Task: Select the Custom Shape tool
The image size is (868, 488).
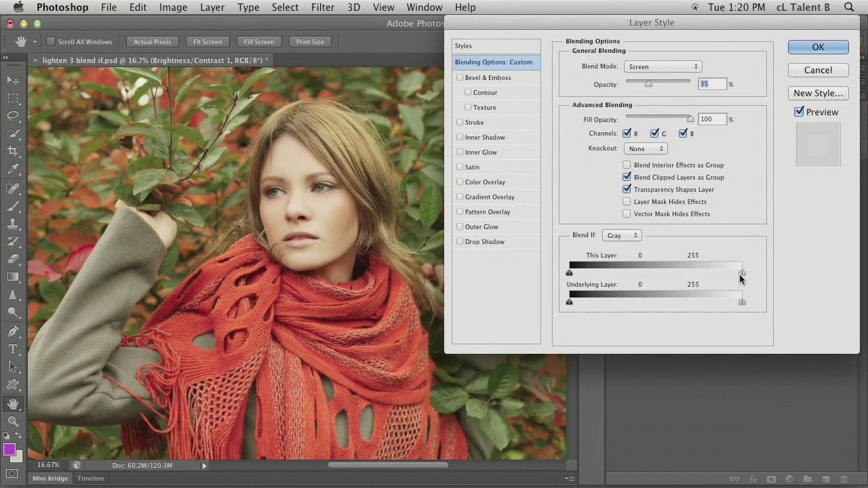Action: 13,385
